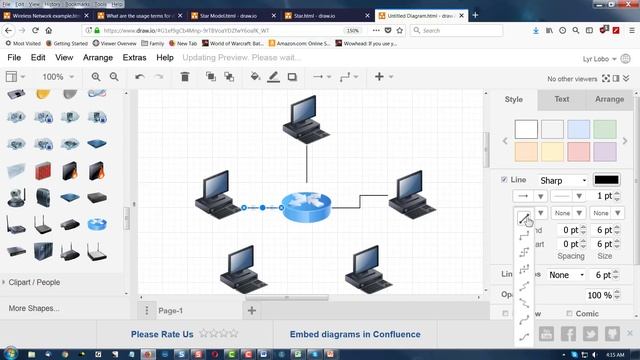The height and width of the screenshot is (360, 640).
Task: Select the straight line waypoint style
Action: [524, 218]
